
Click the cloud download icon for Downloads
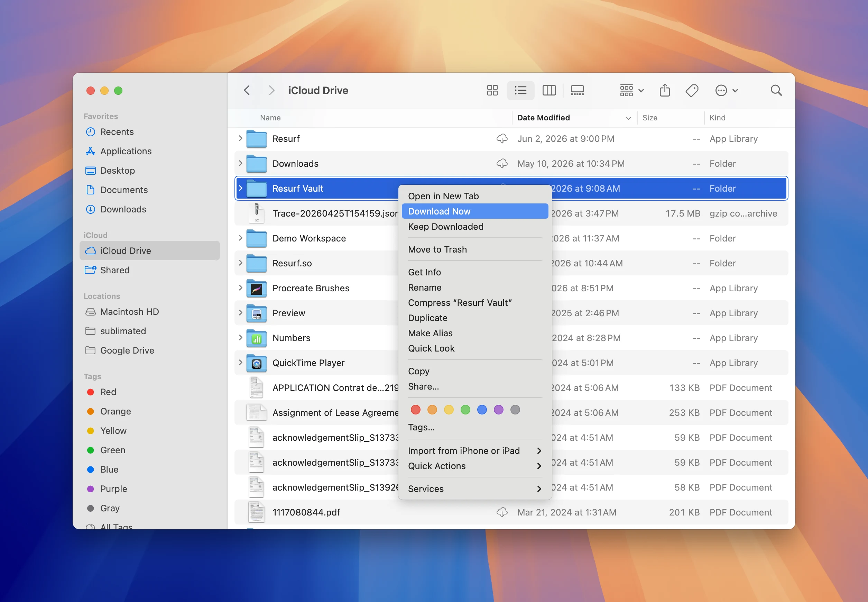[x=502, y=164]
